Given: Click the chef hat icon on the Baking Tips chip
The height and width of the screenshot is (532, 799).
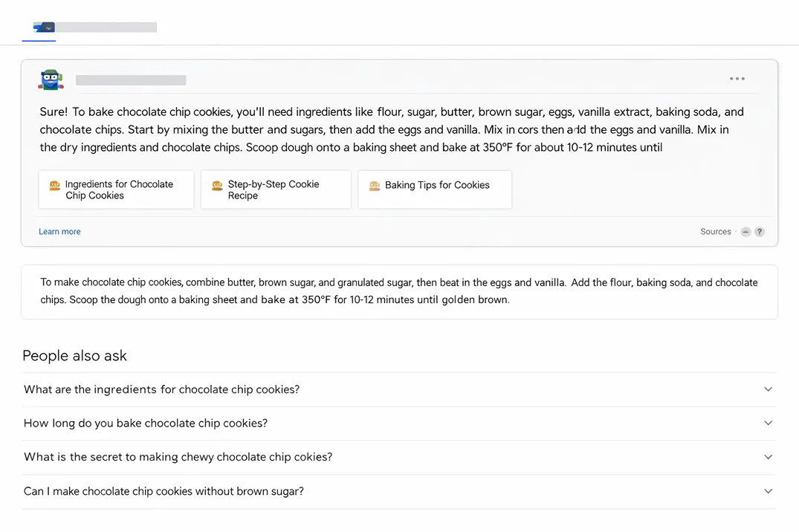Looking at the screenshot, I should click(375, 184).
